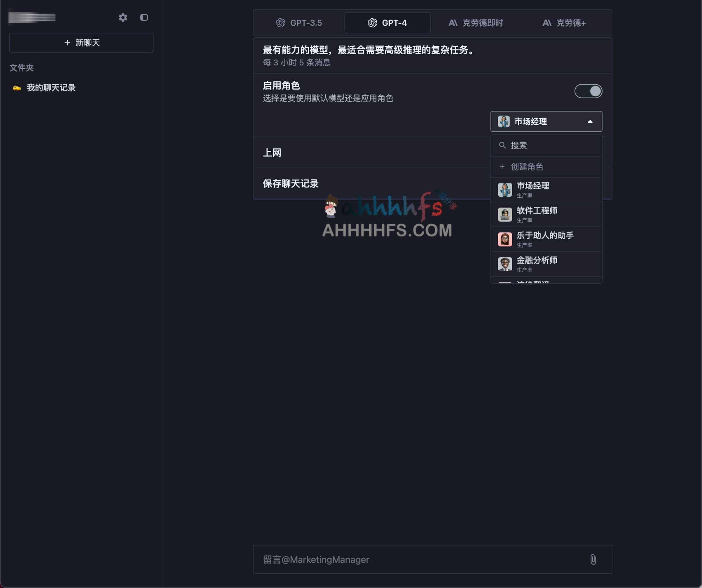The height and width of the screenshot is (588, 702).
Task: Open the settings gear in the sidebar
Action: pyautogui.click(x=123, y=18)
